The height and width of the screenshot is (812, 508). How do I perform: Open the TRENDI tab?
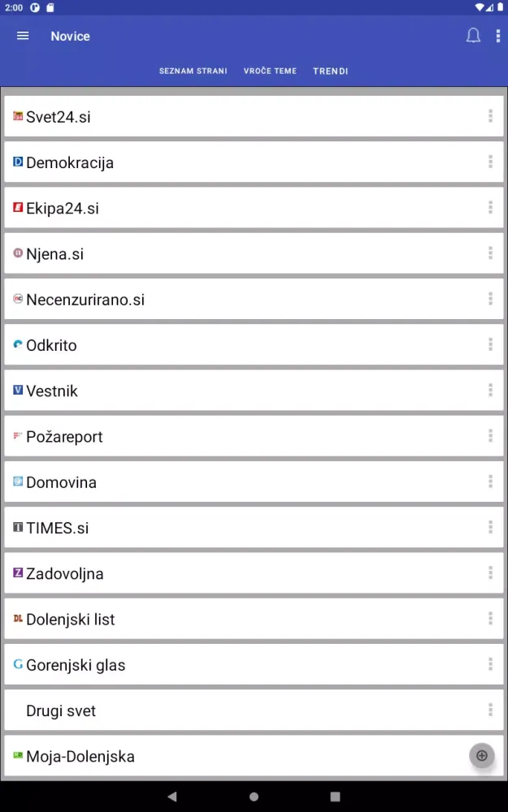[x=331, y=71]
